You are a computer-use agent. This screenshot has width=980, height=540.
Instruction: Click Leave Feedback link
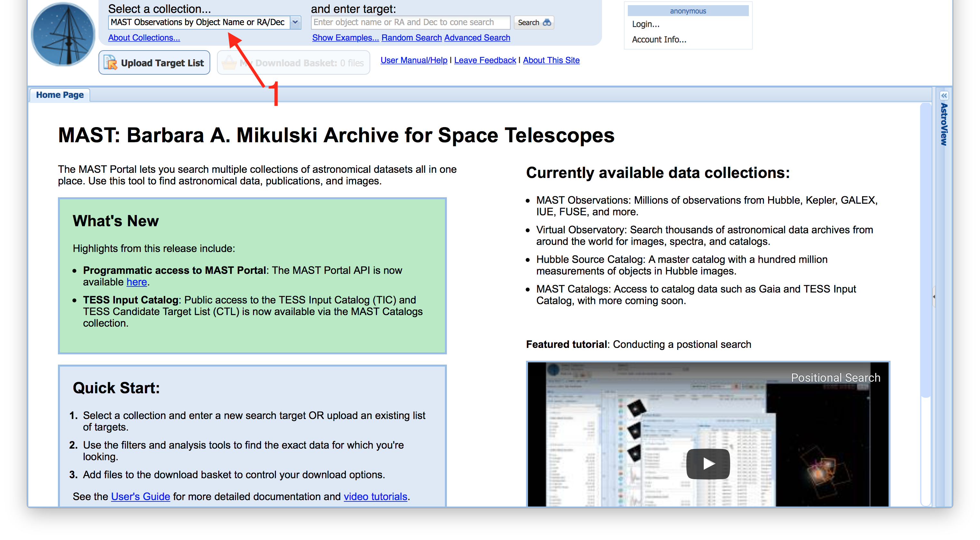pyautogui.click(x=485, y=60)
